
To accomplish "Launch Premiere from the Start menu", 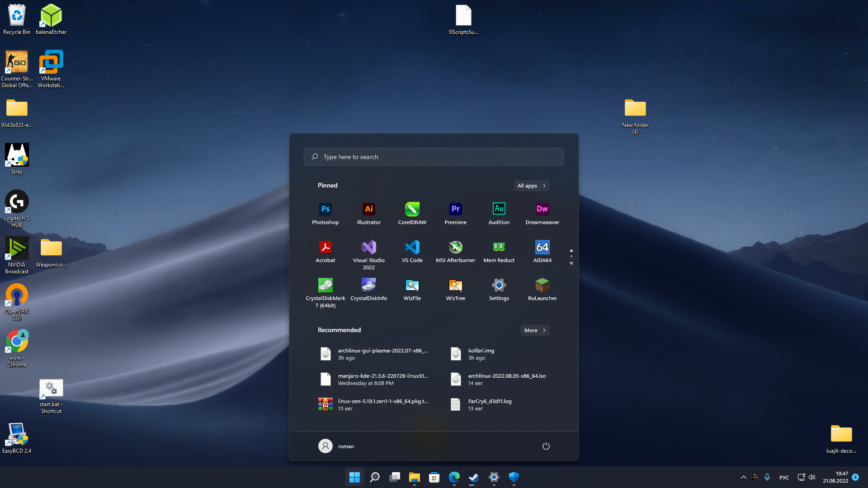I will tap(455, 213).
